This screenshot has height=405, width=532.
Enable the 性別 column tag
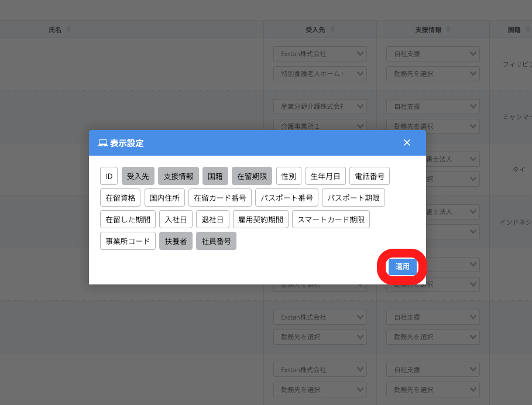pos(289,176)
